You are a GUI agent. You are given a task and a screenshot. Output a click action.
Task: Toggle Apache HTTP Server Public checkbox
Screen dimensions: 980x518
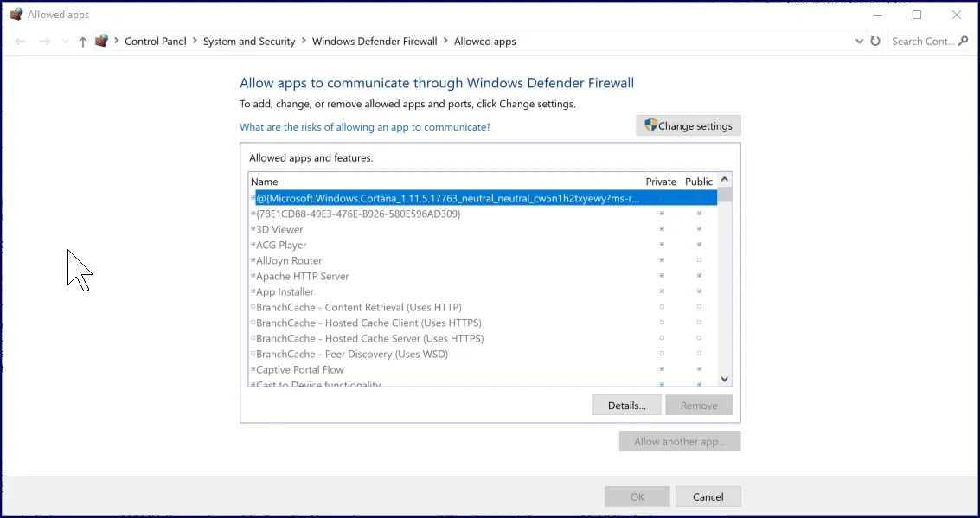click(x=700, y=276)
